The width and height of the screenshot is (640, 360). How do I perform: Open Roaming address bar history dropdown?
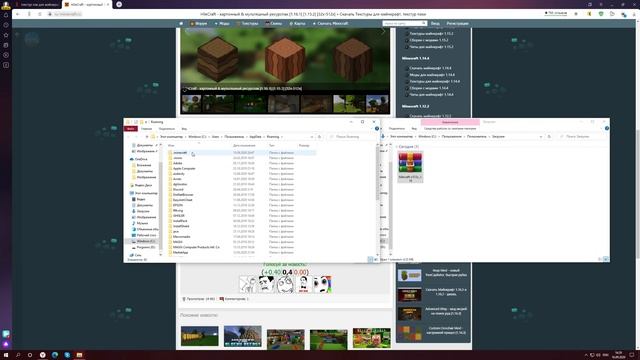point(312,137)
